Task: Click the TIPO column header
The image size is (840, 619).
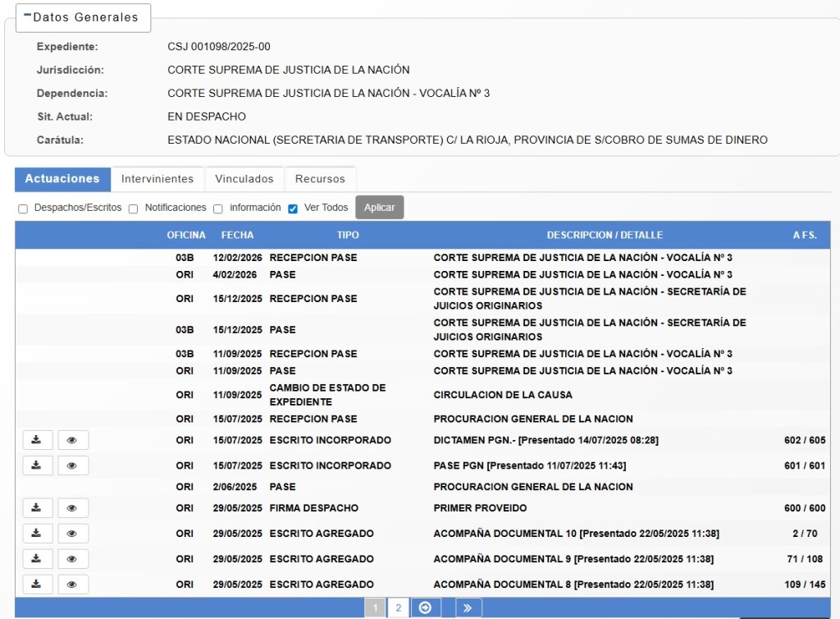Action: 348,235
